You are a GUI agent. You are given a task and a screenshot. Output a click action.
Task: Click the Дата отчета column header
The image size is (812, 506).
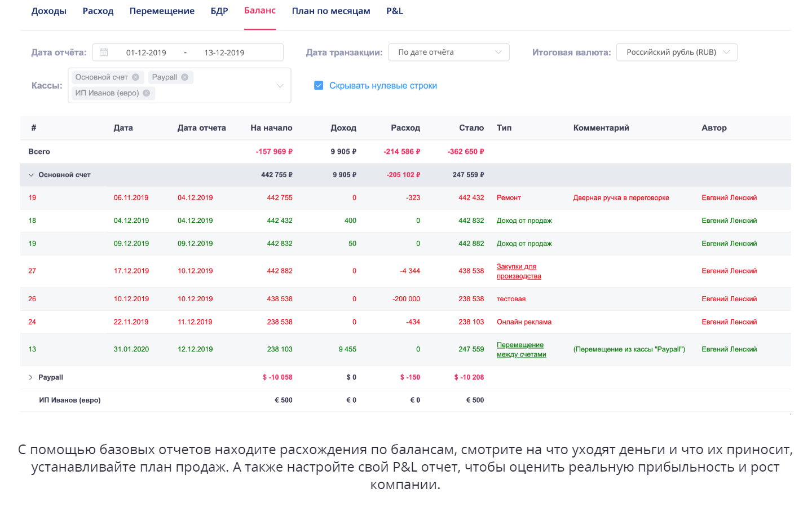pyautogui.click(x=201, y=128)
